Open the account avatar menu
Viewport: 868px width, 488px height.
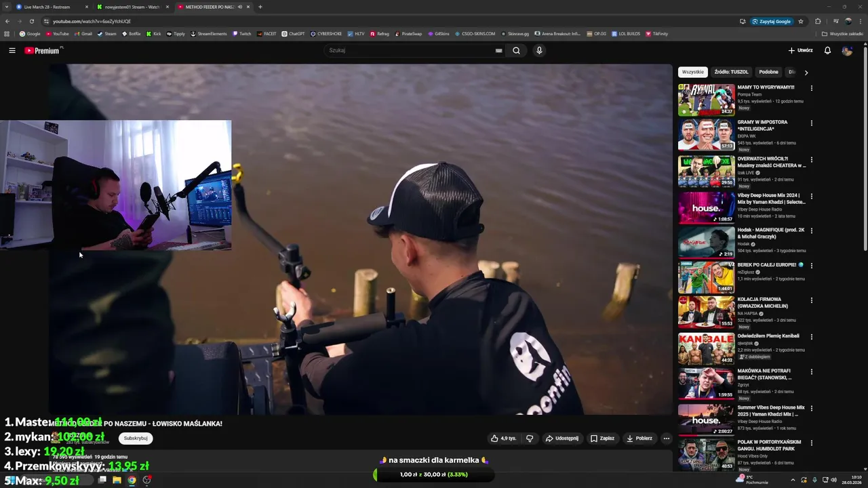pos(847,50)
